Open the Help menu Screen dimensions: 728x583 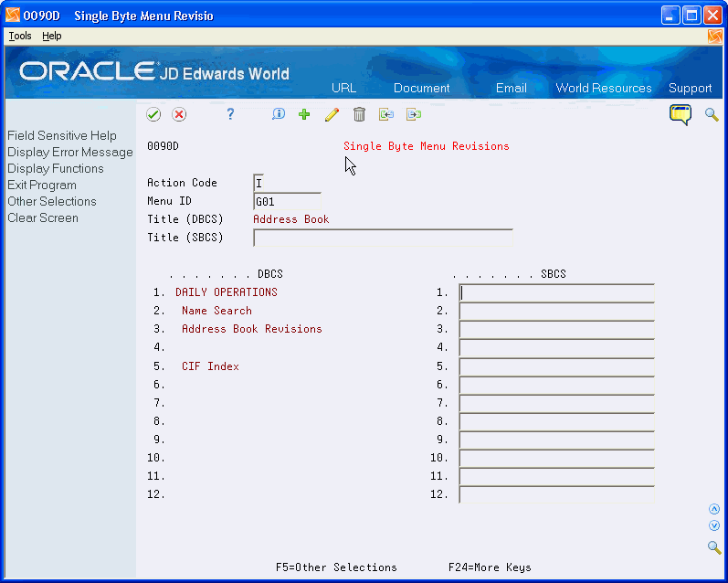[x=51, y=36]
